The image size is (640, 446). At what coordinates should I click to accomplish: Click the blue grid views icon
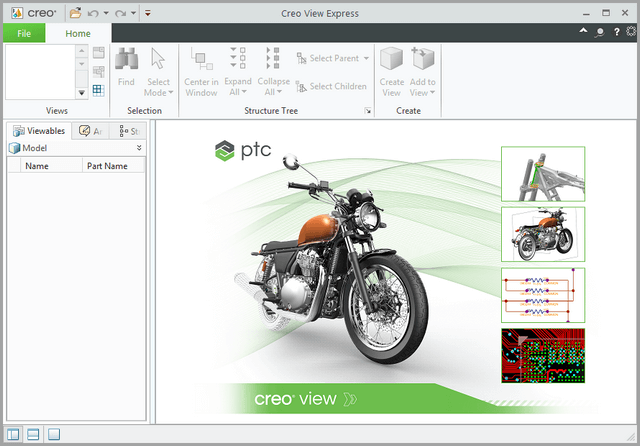pos(98,90)
